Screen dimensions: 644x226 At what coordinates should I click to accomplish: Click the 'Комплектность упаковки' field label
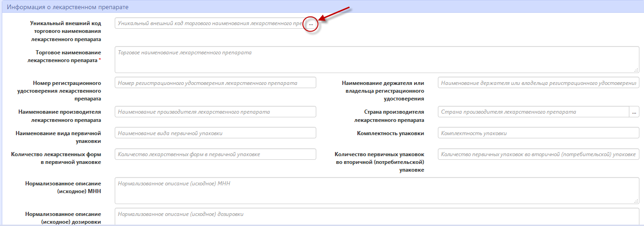click(x=390, y=133)
